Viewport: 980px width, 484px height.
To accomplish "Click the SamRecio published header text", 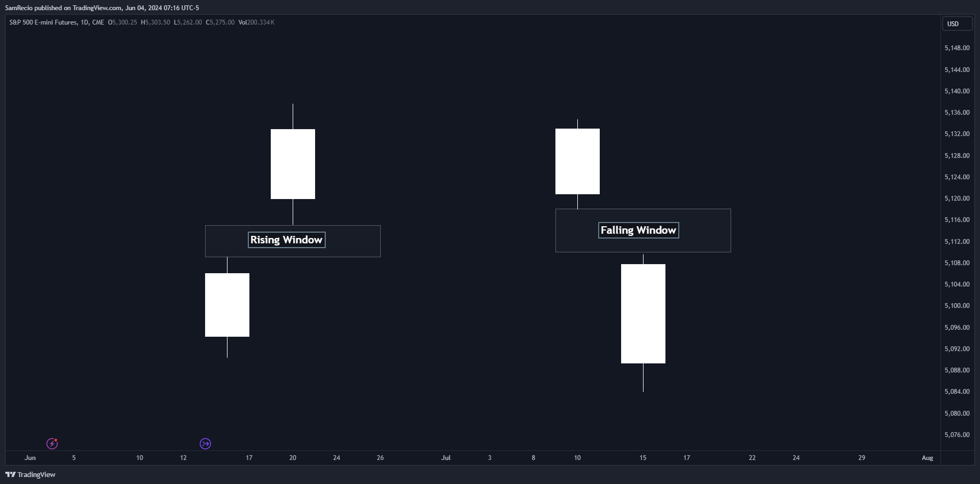I will pos(102,8).
